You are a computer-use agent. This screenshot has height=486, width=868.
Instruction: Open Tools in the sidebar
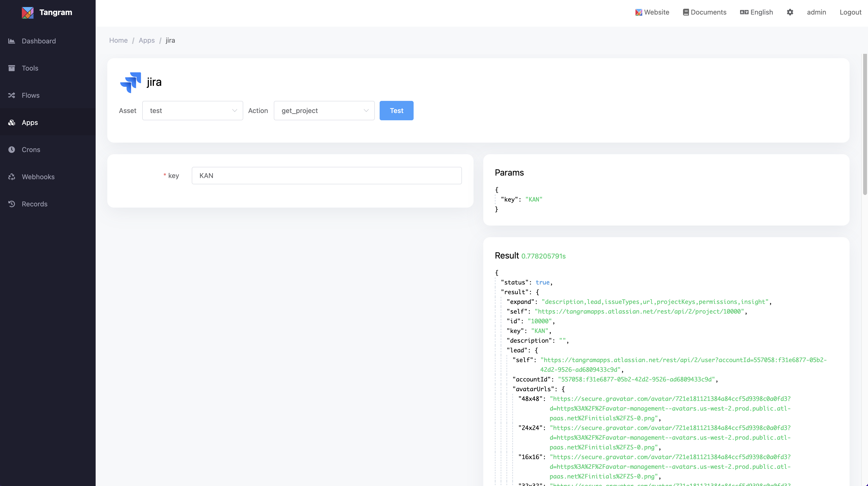click(x=48, y=68)
